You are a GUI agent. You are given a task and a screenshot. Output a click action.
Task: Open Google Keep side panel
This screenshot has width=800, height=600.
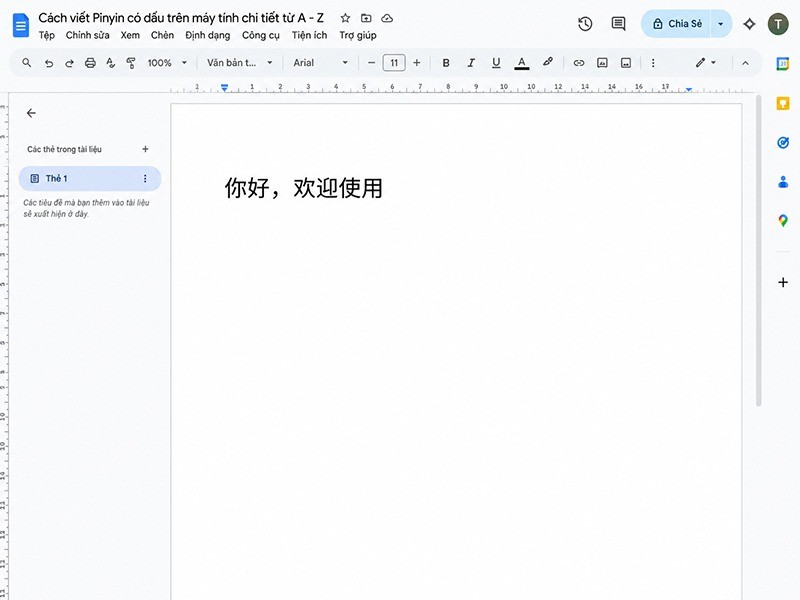pyautogui.click(x=783, y=104)
